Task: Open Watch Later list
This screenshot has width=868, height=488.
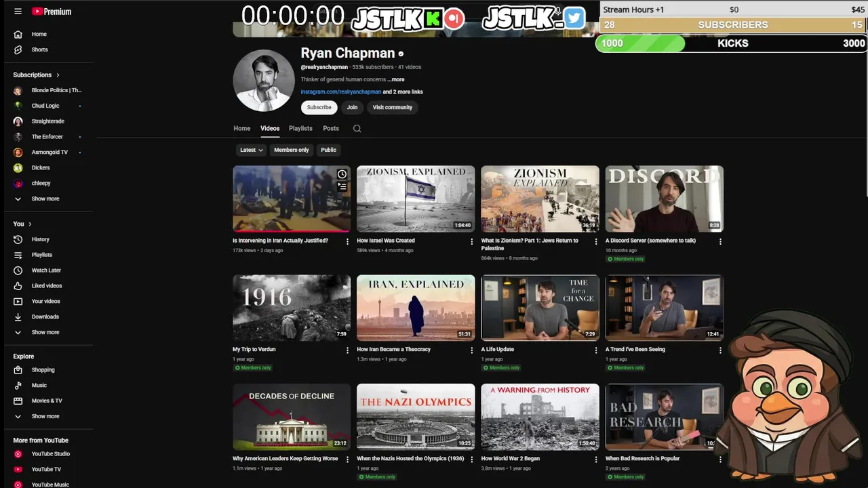Action: 47,270
